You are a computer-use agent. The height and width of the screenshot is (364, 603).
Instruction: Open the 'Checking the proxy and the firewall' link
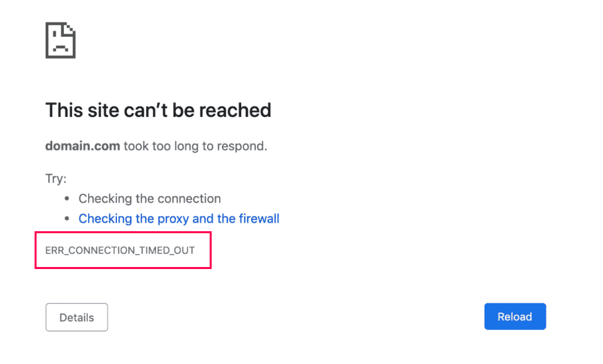[x=179, y=219]
